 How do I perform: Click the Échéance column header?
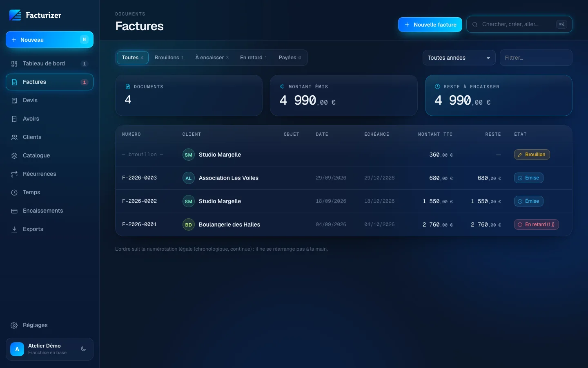click(376, 134)
